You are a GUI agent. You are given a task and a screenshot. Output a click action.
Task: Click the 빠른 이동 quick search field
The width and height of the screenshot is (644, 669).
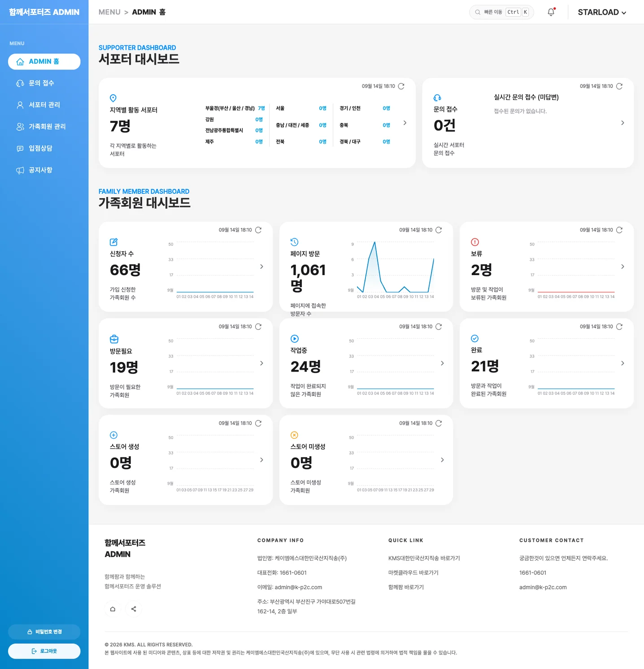click(501, 12)
